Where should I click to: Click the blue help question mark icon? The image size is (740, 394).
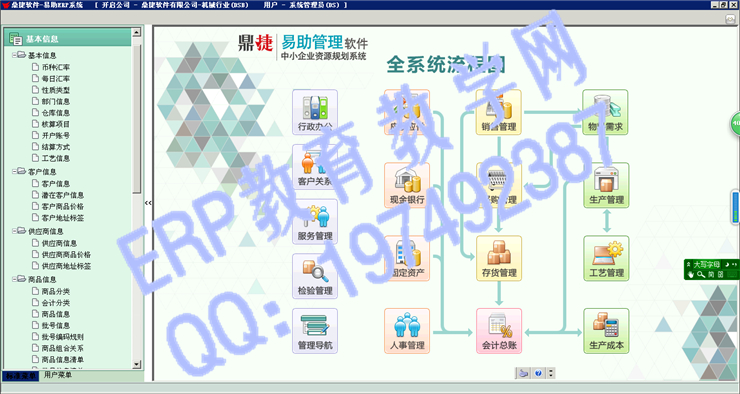(x=538, y=373)
